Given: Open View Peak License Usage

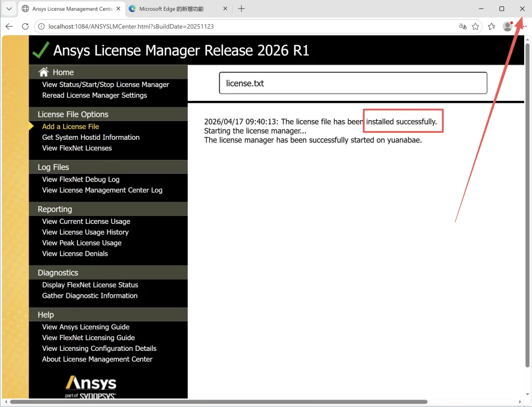Looking at the screenshot, I should [82, 243].
